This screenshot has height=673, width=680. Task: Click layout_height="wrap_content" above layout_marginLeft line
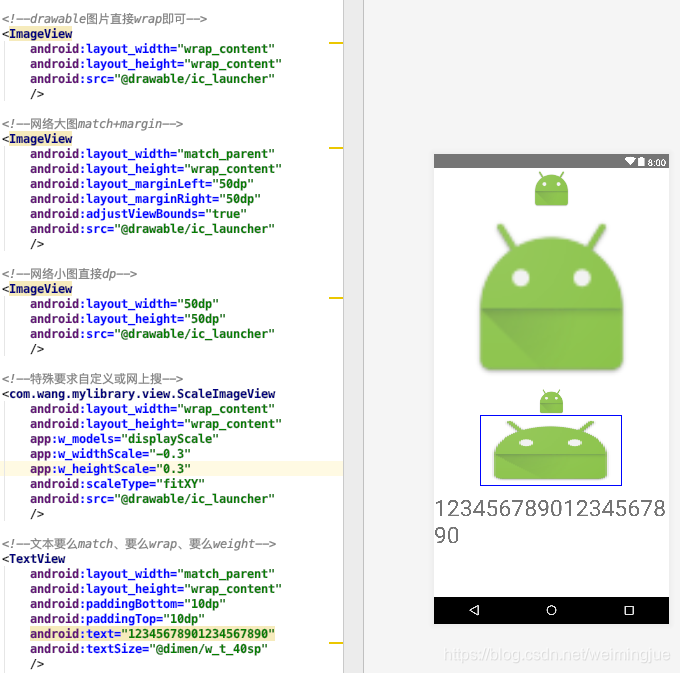(x=156, y=169)
